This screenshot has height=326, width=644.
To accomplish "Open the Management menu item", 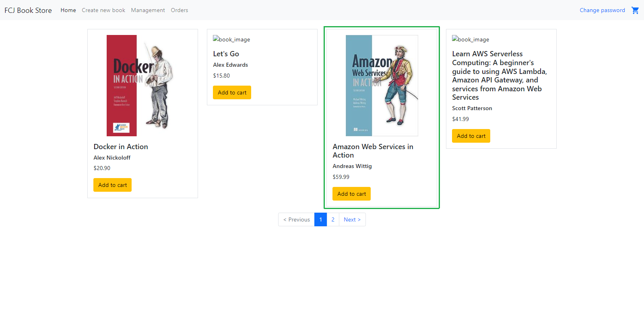I will 148,10.
